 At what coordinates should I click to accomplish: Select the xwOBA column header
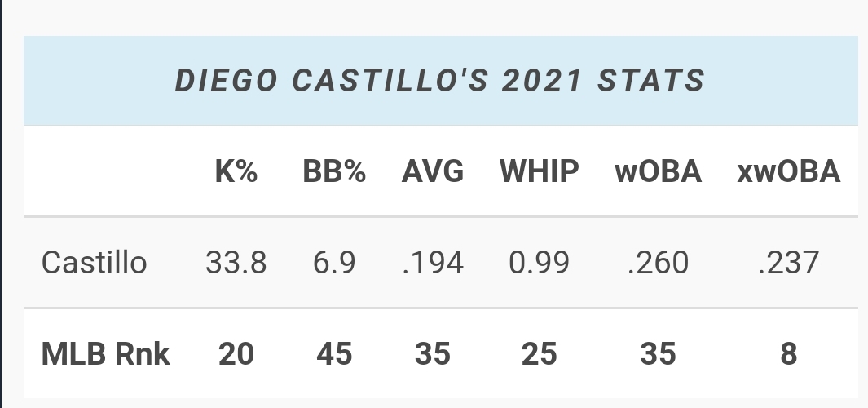pyautogui.click(x=788, y=171)
